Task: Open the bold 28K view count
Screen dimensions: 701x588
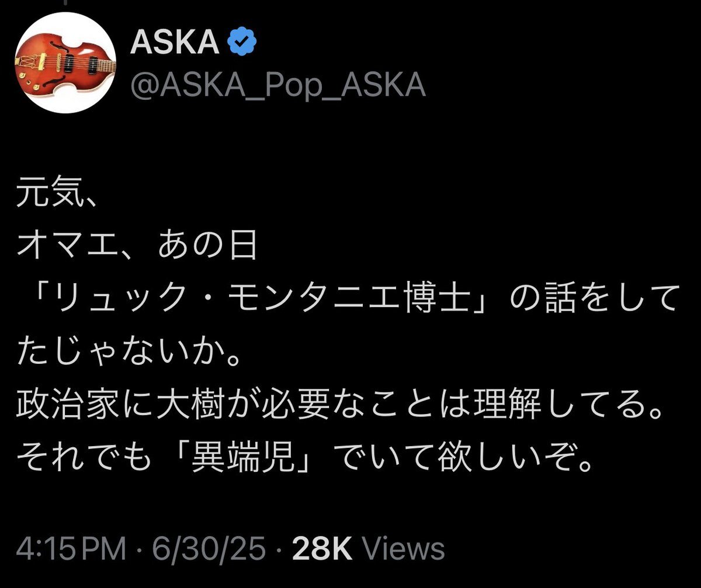Action: coord(322,549)
